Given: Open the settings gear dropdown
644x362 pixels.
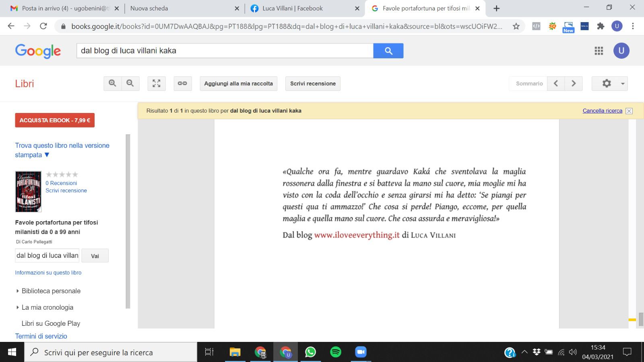Looking at the screenshot, I should pyautogui.click(x=609, y=83).
